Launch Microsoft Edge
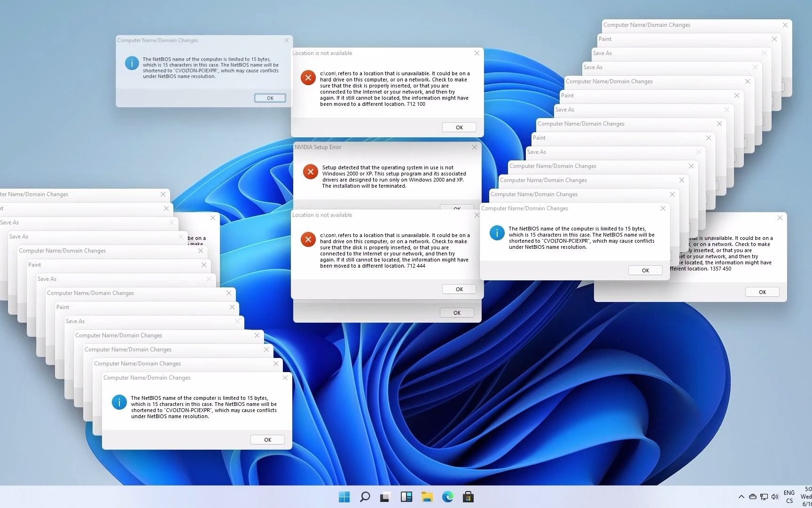812x508 pixels. pos(447,497)
